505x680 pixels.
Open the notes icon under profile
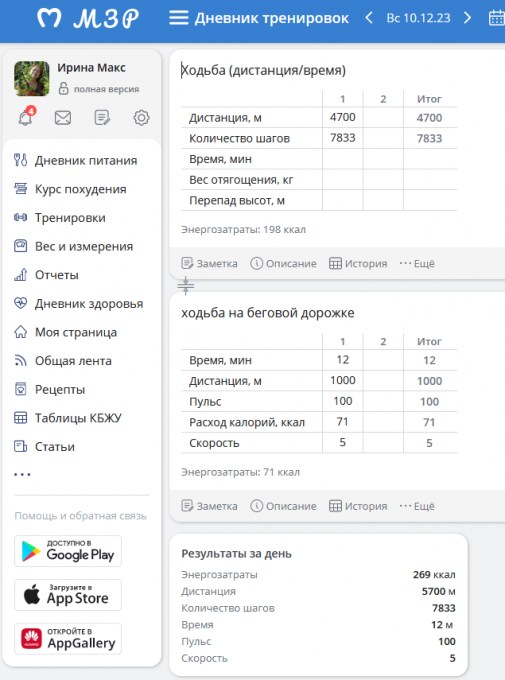[102, 118]
